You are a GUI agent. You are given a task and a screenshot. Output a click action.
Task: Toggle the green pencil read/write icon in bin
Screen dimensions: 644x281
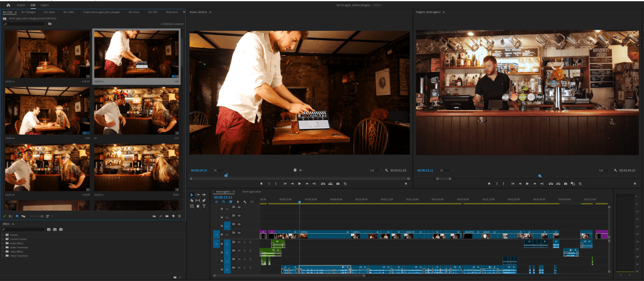click(4, 216)
